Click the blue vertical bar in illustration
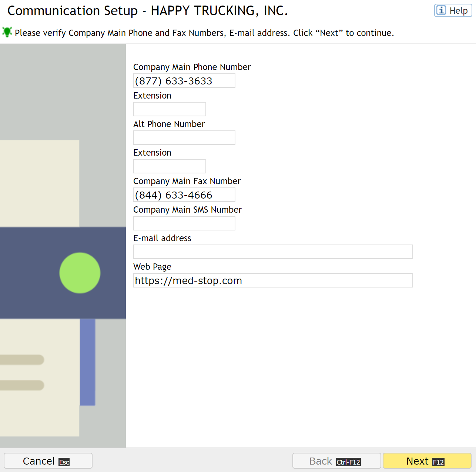 [88, 362]
